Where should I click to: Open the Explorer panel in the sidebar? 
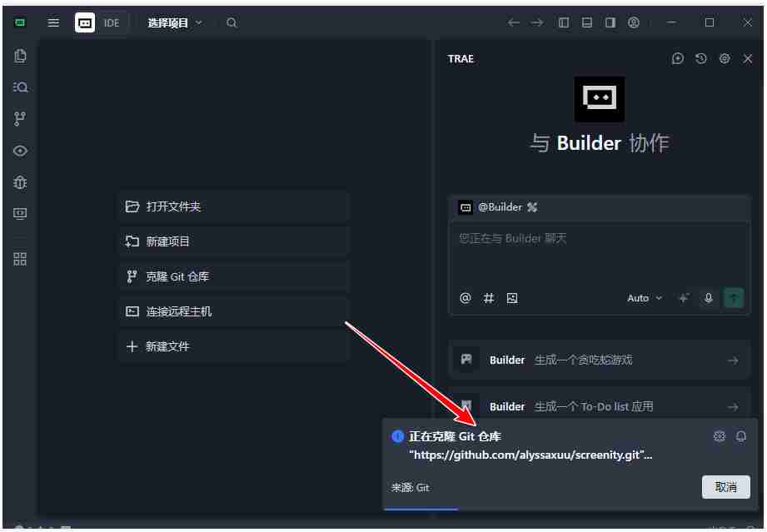click(x=20, y=55)
